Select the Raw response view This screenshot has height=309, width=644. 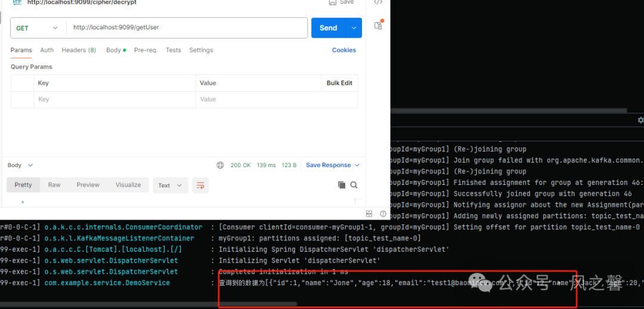coord(54,185)
